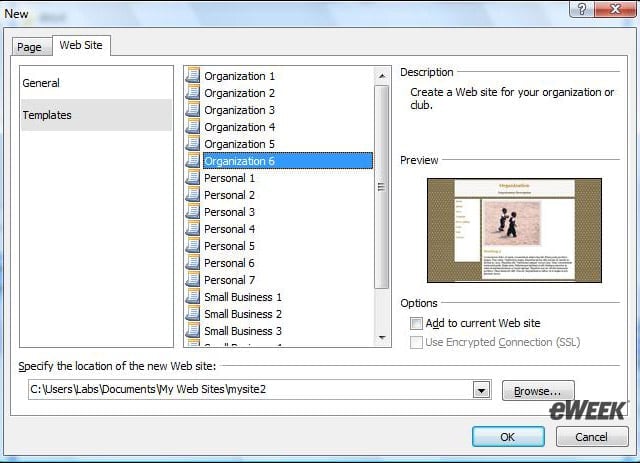Click the icon beside Organization 1
The image size is (640, 463).
click(x=193, y=76)
